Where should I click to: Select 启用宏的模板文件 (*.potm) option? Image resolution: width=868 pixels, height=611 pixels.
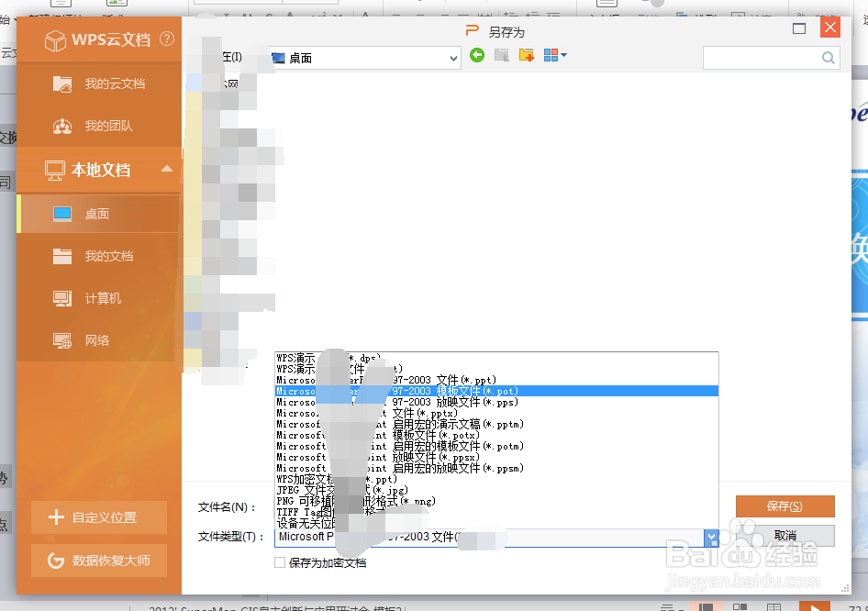tap(496, 446)
